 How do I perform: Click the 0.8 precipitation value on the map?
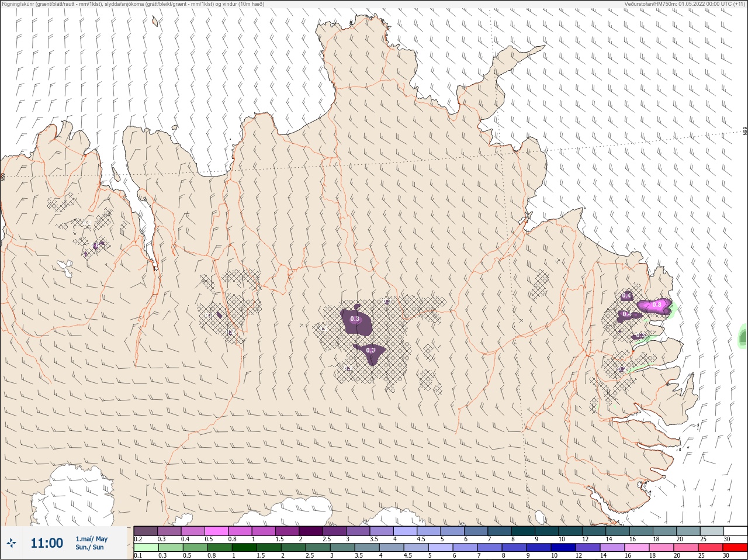pyautogui.click(x=657, y=305)
